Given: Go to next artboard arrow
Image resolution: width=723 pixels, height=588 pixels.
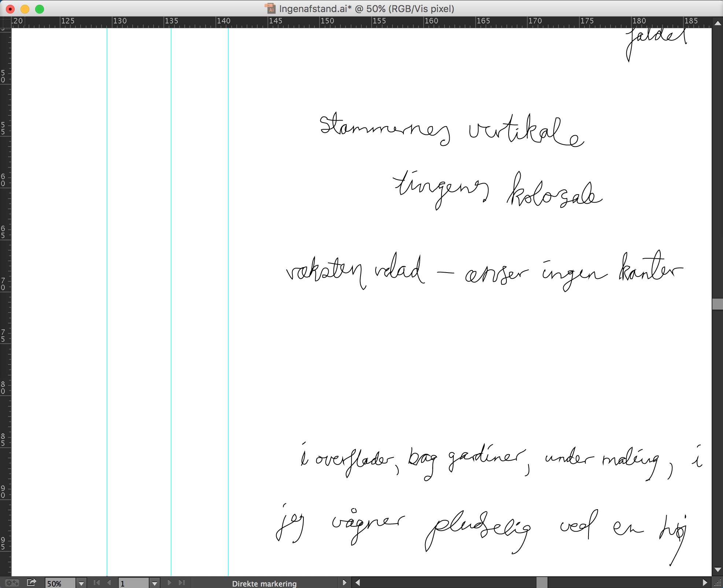Looking at the screenshot, I should 169,583.
